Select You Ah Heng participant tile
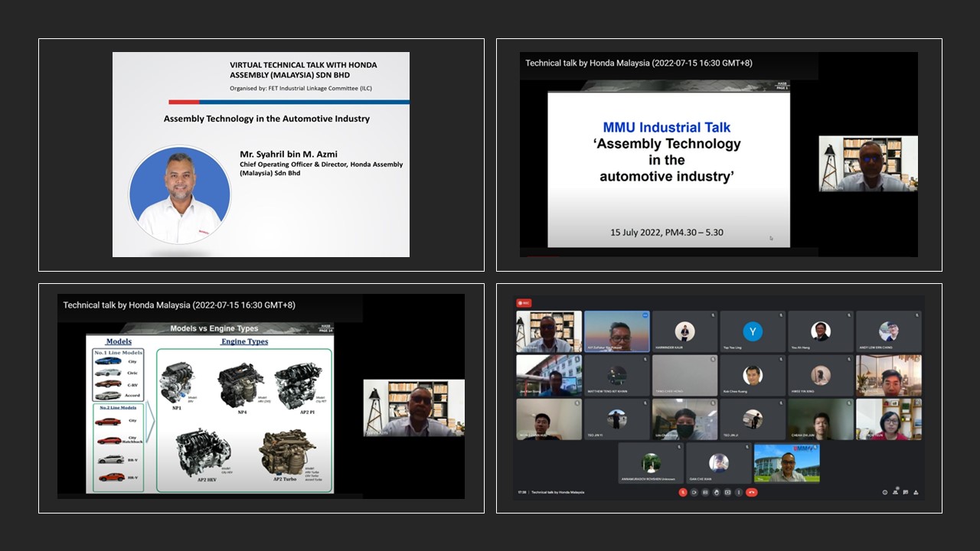Viewport: 980px width, 551px height. click(x=821, y=331)
